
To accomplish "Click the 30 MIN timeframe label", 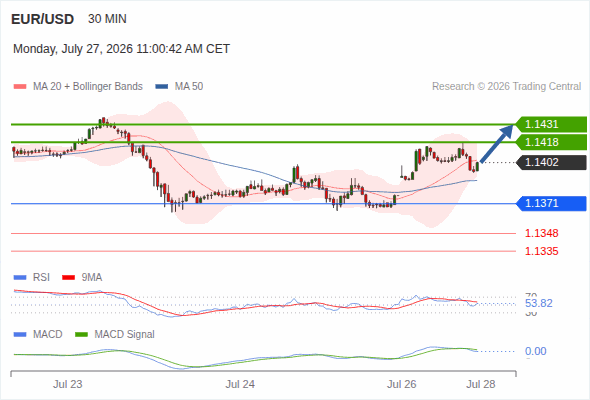I will click(x=107, y=19).
